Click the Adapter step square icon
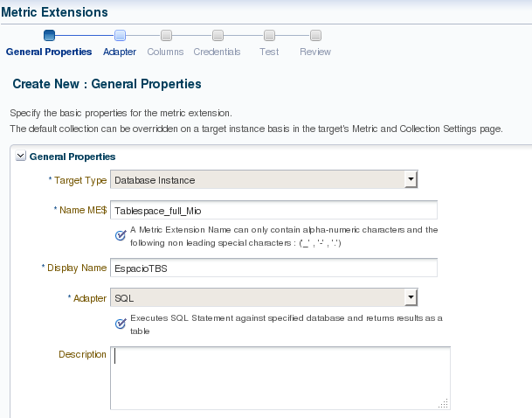This screenshot has width=532, height=418. click(x=120, y=36)
